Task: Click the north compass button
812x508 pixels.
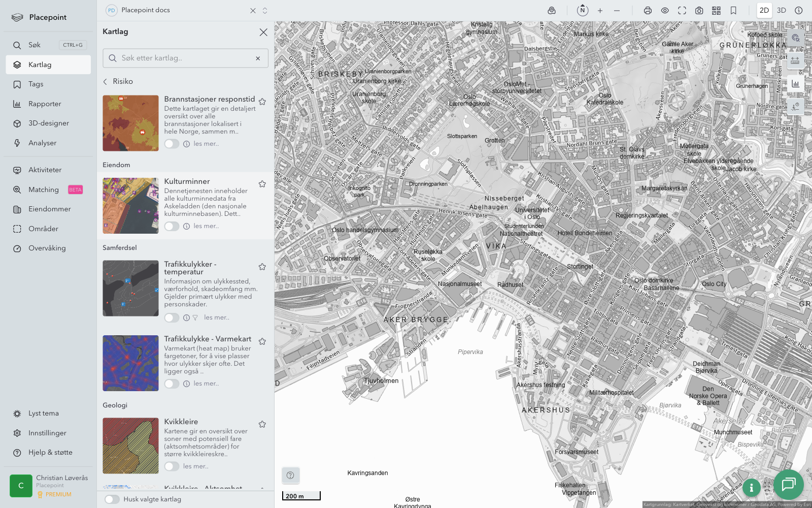Action: coord(583,11)
